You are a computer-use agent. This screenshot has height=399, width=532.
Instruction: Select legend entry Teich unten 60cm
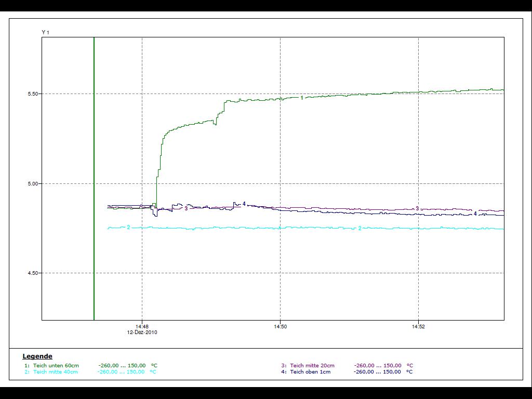tap(56, 366)
